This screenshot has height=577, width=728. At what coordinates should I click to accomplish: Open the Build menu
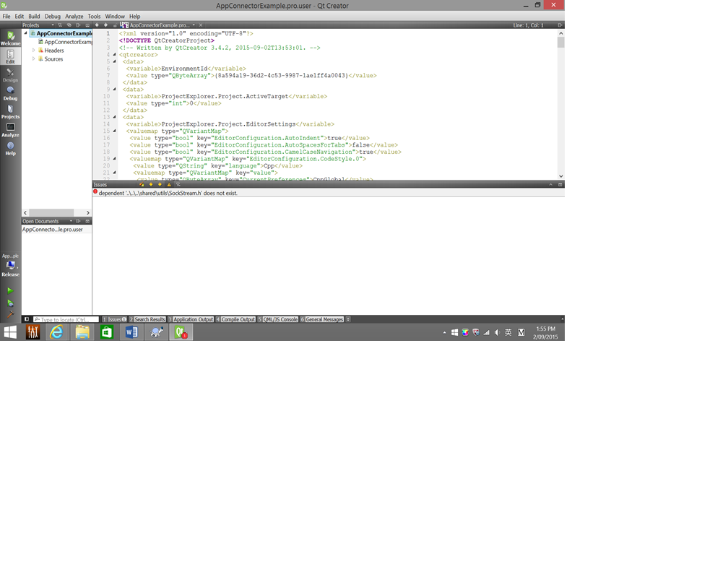click(34, 16)
